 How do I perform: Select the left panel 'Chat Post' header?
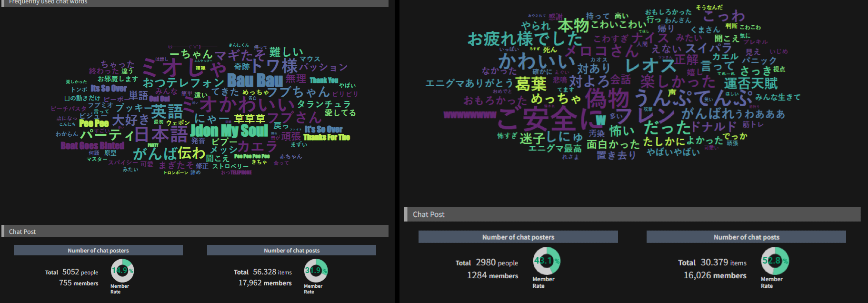pos(195,231)
